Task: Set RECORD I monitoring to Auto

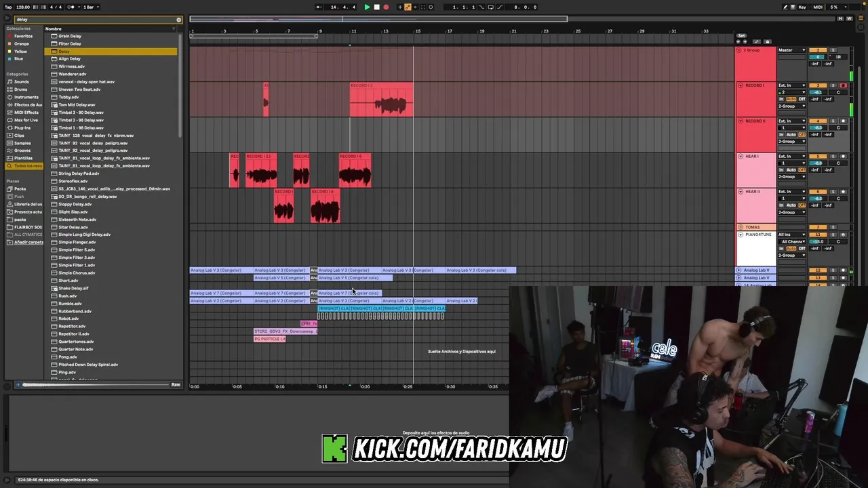Action: pos(791,99)
